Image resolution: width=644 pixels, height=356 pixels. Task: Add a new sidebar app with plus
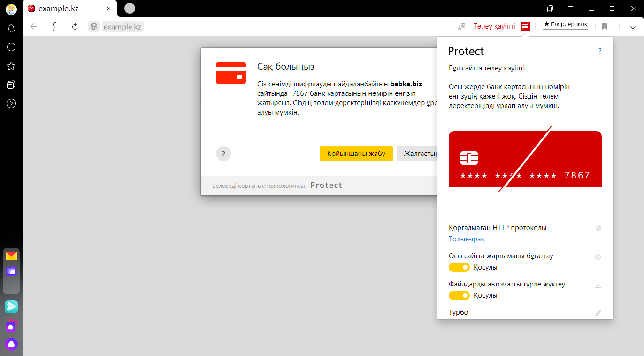(11, 286)
